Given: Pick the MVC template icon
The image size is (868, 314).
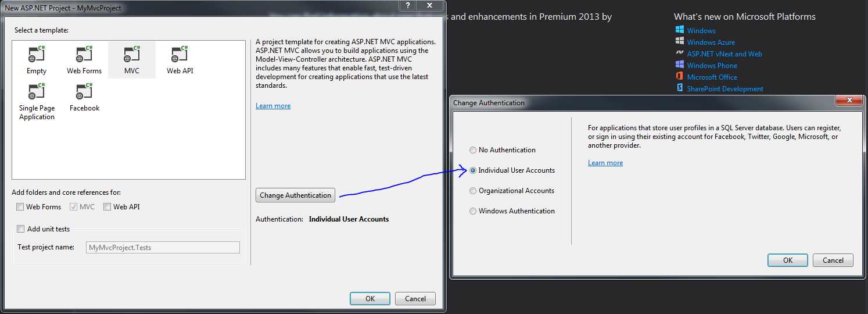Looking at the screenshot, I should click(132, 55).
